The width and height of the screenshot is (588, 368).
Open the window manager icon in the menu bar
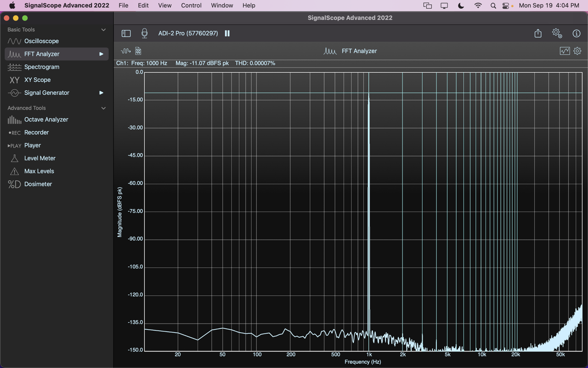click(427, 6)
